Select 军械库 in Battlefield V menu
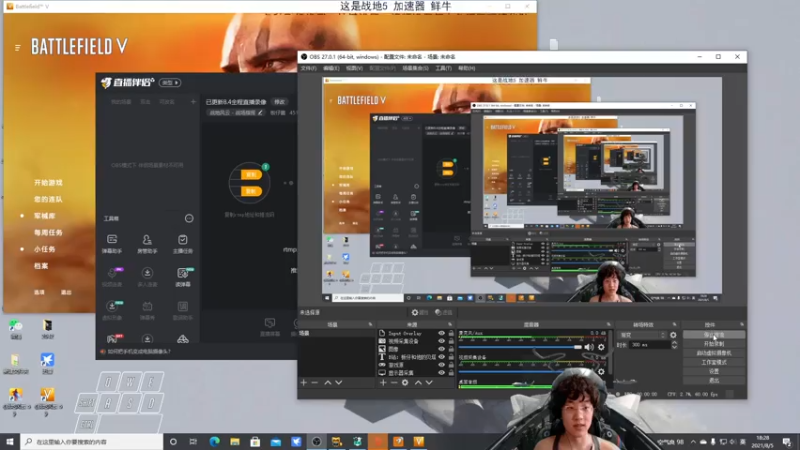This screenshot has height=450, width=800. tap(44, 216)
